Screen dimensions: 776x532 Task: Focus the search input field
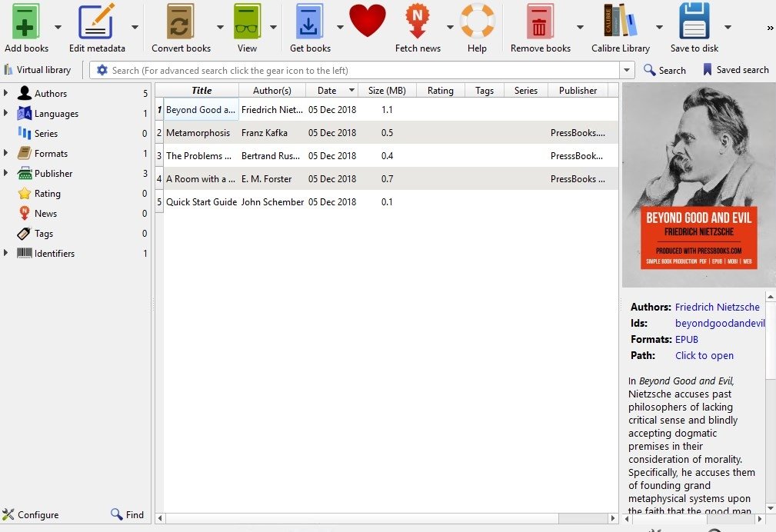click(364, 70)
